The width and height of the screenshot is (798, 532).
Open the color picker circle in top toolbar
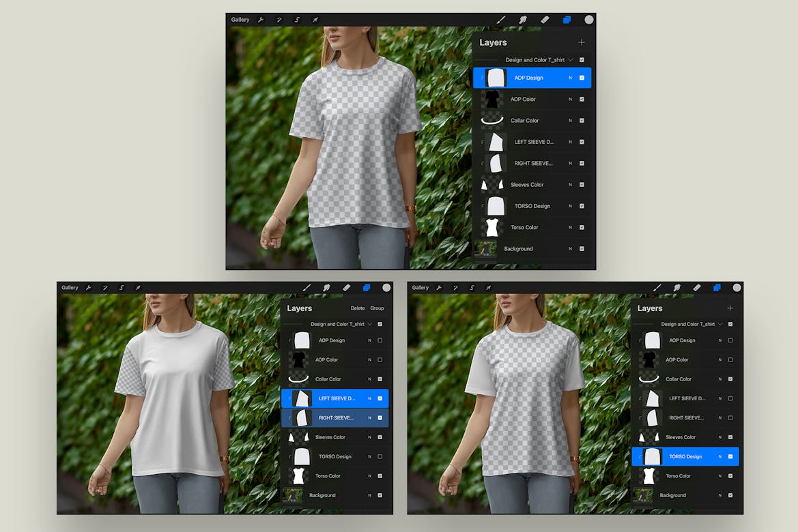click(x=588, y=20)
